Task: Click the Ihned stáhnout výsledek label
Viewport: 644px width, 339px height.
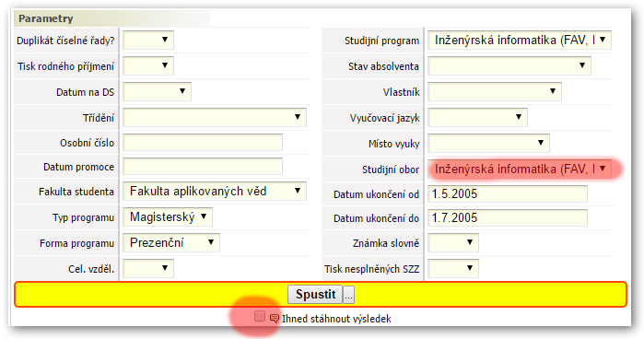Action: point(336,319)
